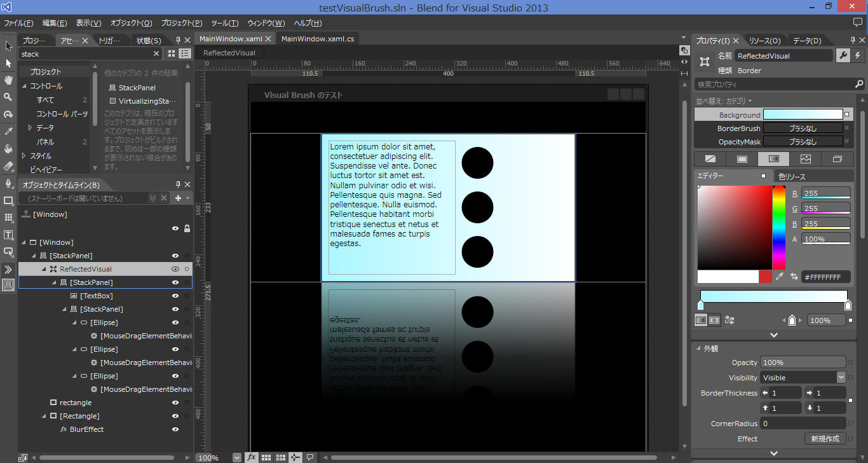The width and height of the screenshot is (868, 463).
Task: Show events view with lightning icon
Action: (x=858, y=55)
